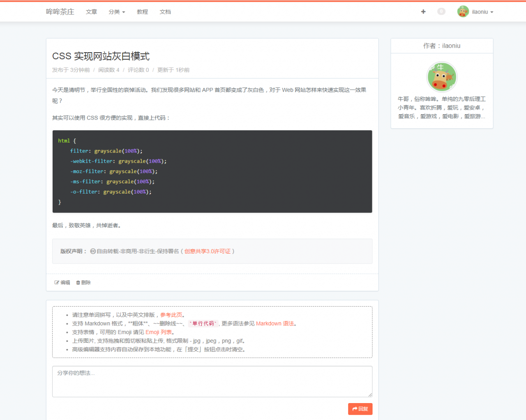The image size is (526, 420).
Task: Click the large author cow avatar
Action: point(442,77)
